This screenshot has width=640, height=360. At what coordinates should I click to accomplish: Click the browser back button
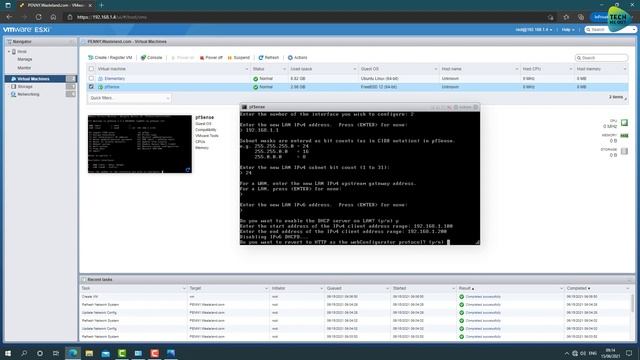coord(9,17)
